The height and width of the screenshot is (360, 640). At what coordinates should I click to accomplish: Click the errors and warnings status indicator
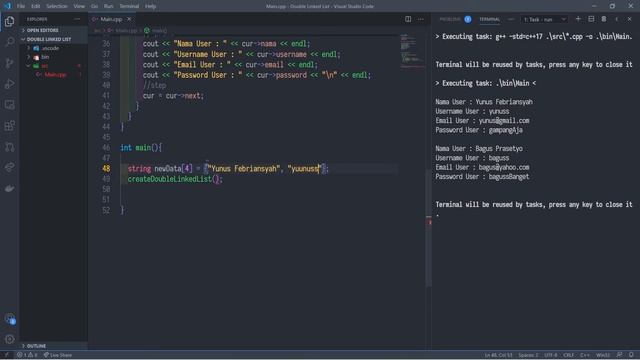pyautogui.click(x=27, y=355)
